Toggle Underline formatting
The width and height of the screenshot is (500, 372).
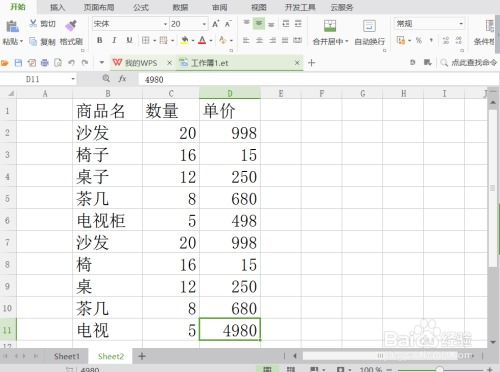(x=129, y=40)
